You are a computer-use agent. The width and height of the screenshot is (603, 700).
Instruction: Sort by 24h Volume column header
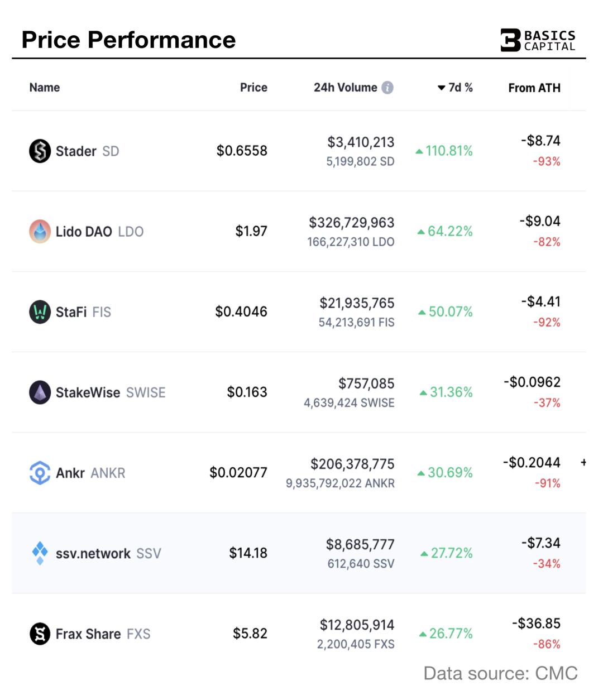pos(345,88)
